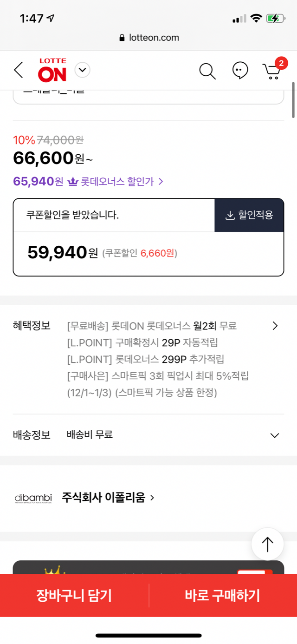Open the shopping cart icon

(271, 71)
